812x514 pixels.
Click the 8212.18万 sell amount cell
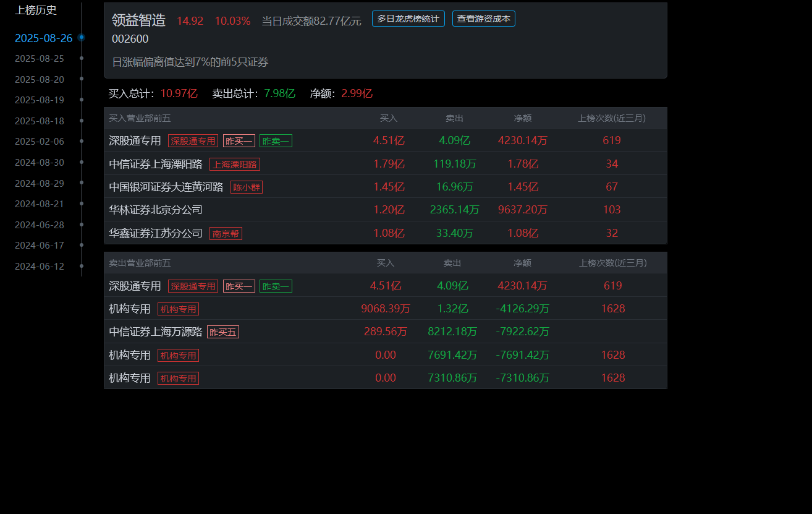point(452,332)
